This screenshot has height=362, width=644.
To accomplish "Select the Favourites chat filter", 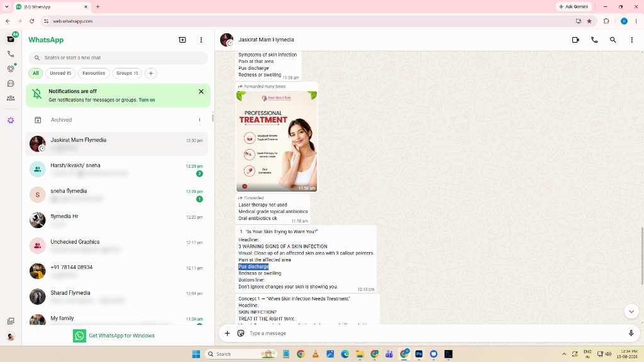I will point(94,73).
